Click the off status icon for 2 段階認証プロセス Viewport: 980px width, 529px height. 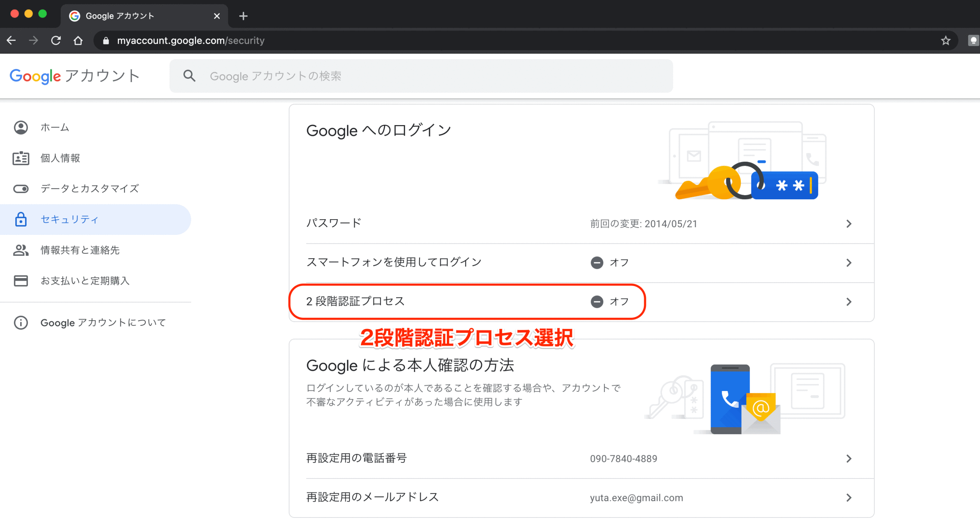[x=597, y=302]
